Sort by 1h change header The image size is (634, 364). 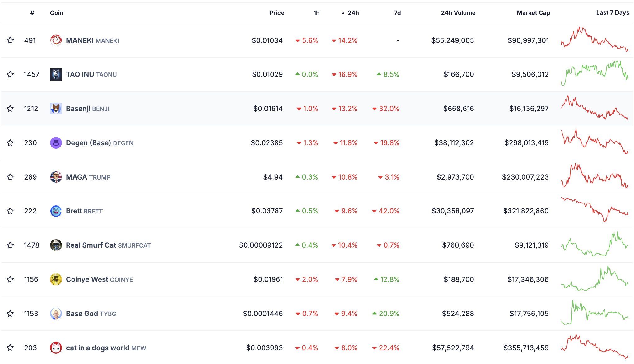click(x=316, y=13)
